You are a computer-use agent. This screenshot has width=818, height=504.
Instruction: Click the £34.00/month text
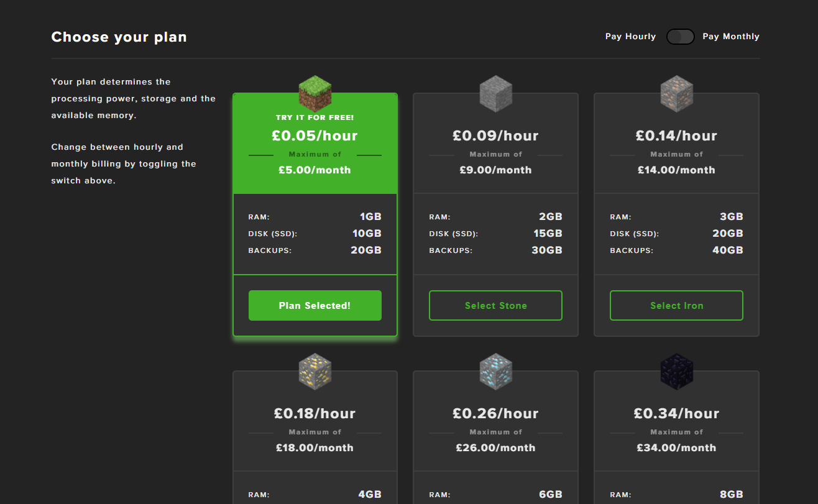(677, 447)
